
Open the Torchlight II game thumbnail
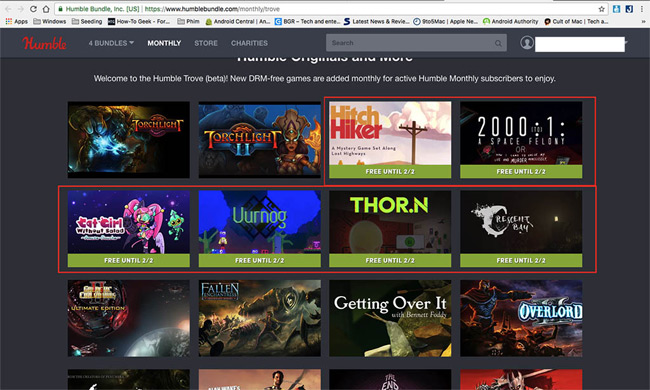[260, 140]
